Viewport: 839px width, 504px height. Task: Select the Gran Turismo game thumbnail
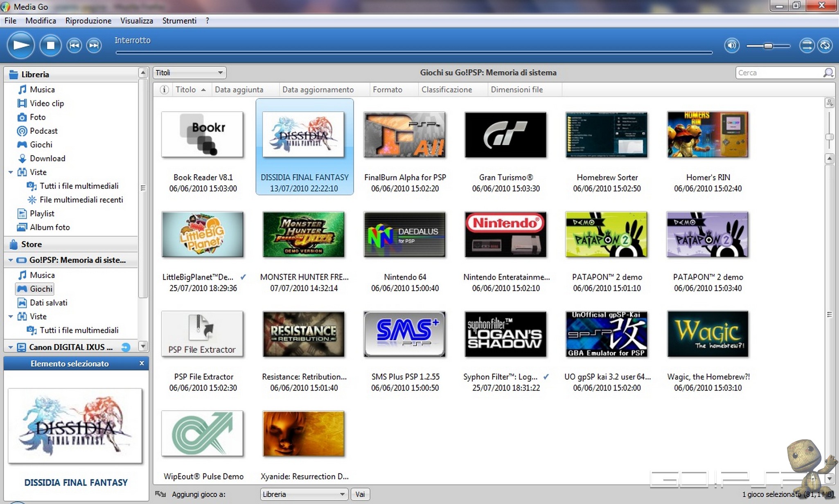[505, 135]
